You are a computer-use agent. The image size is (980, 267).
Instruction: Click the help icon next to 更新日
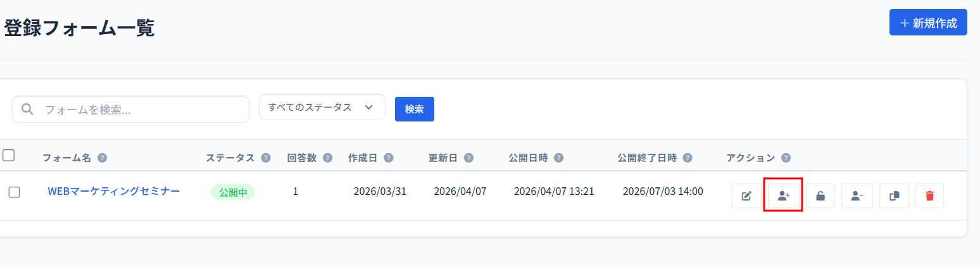(468, 158)
